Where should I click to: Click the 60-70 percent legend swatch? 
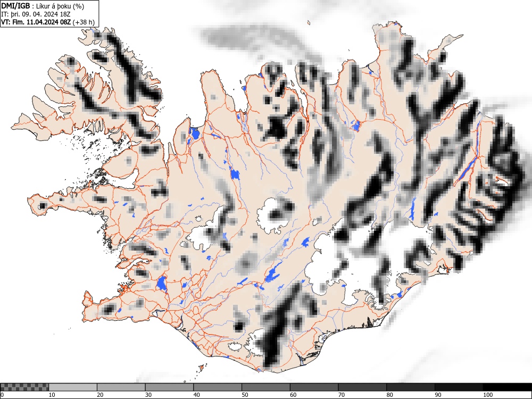(314, 387)
